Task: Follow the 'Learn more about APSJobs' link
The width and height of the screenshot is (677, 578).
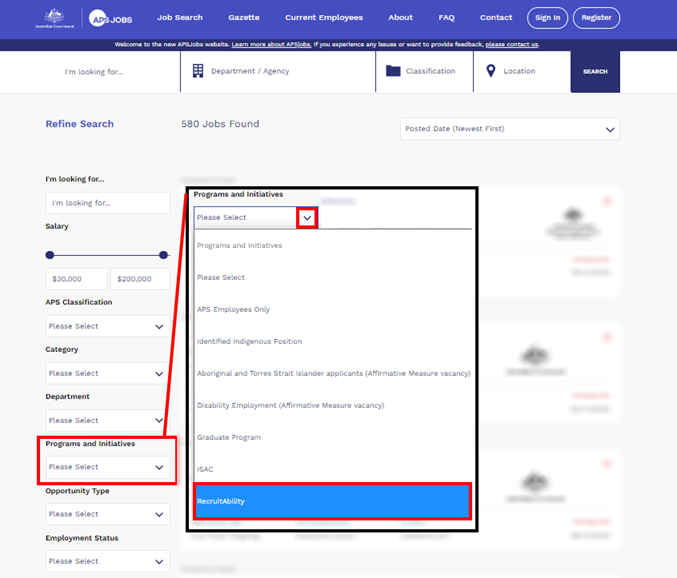Action: (271, 44)
